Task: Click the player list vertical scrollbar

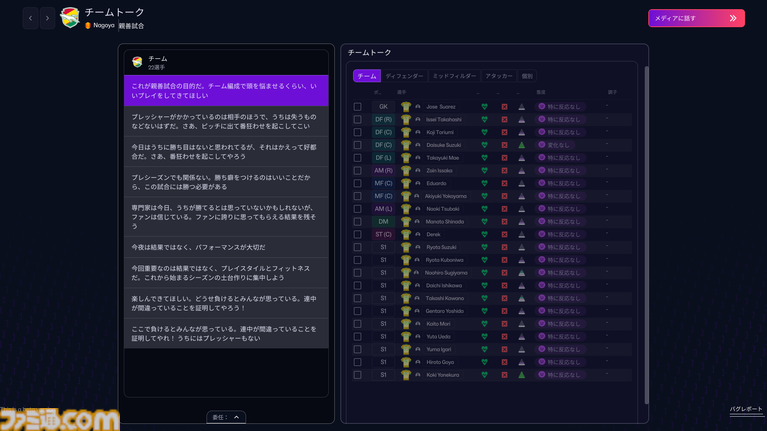Action: click(646, 200)
